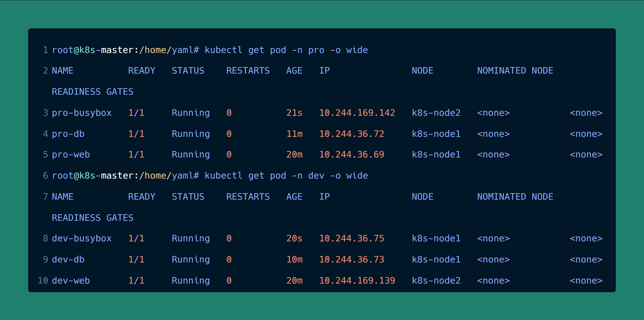Image resolution: width=644 pixels, height=320 pixels.
Task: Click the nominated node '<none>' of dev-web
Action: click(494, 281)
